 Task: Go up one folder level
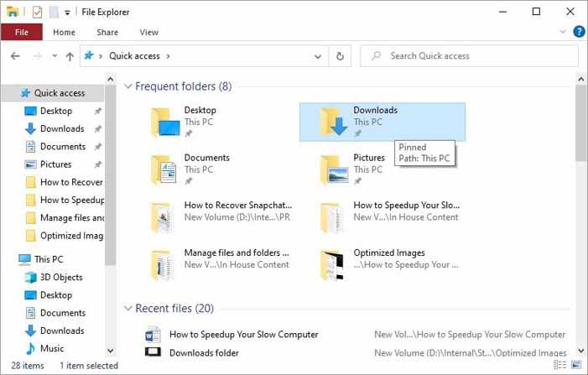(70, 56)
